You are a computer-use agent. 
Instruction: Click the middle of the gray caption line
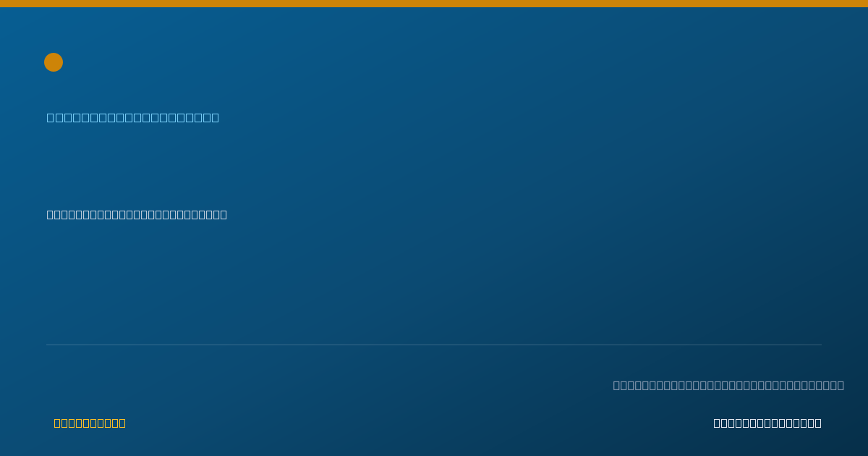click(728, 385)
